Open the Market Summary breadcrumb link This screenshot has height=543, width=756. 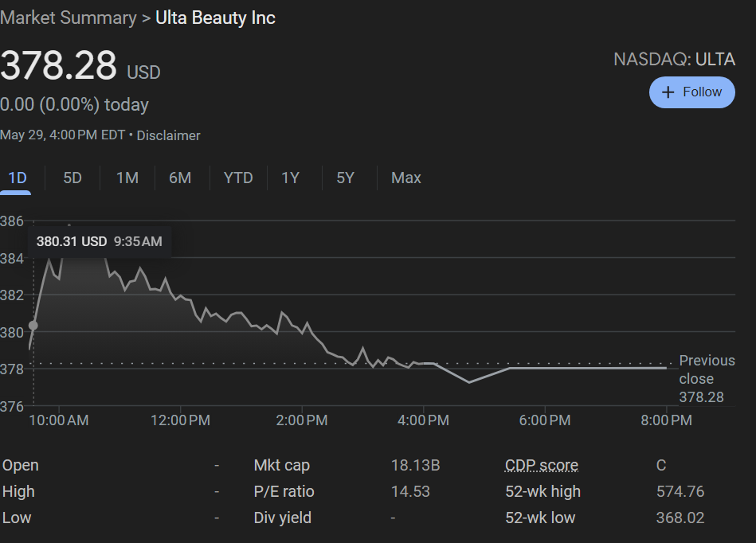(x=69, y=18)
